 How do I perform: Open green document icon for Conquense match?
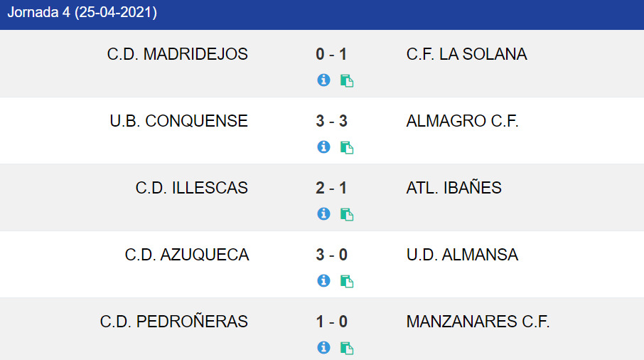click(347, 147)
